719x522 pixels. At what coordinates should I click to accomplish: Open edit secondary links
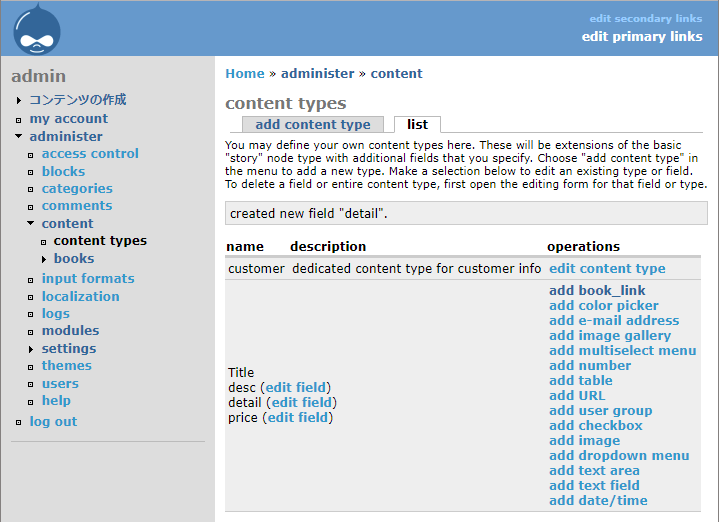coord(645,18)
